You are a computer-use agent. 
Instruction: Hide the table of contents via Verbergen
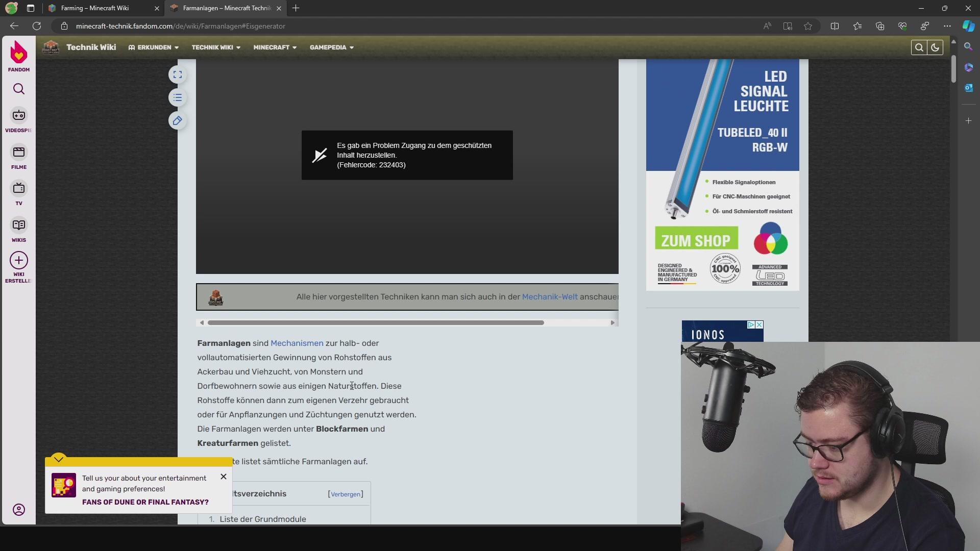coord(346,494)
